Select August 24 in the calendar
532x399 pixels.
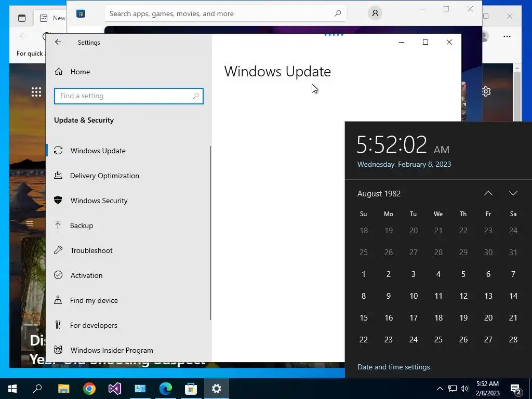pos(413,340)
